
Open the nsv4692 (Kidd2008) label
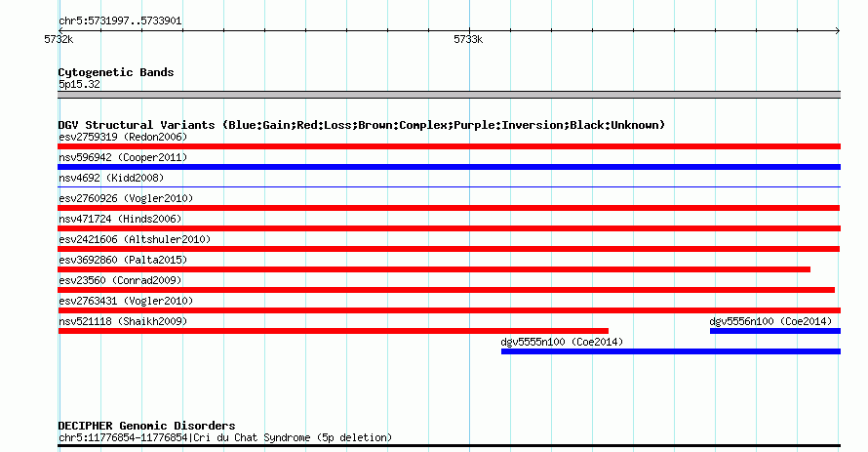coord(111,178)
